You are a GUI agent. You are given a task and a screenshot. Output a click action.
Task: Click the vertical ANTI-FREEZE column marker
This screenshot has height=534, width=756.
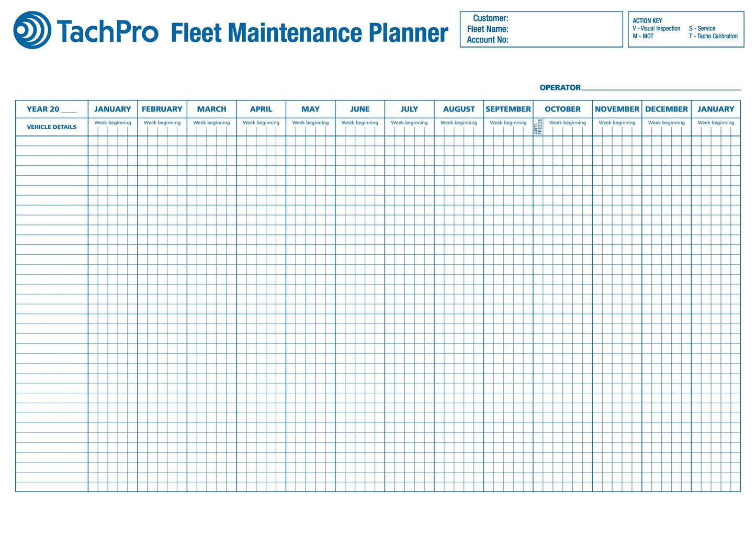coord(537,128)
